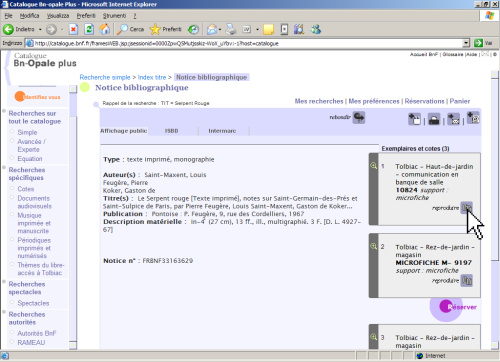The image size is (500, 362).
Task: Click reproduire icon for MICROFICHE M-9197
Action: (467, 280)
